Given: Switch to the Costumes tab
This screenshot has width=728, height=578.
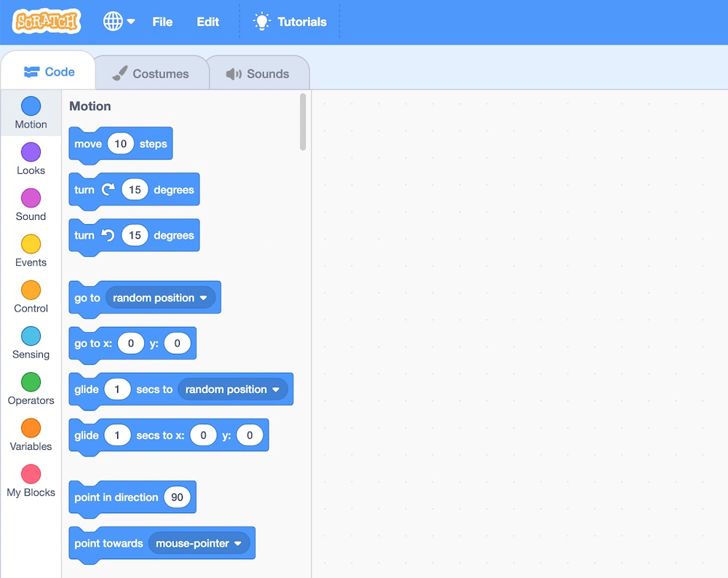Looking at the screenshot, I should [150, 71].
